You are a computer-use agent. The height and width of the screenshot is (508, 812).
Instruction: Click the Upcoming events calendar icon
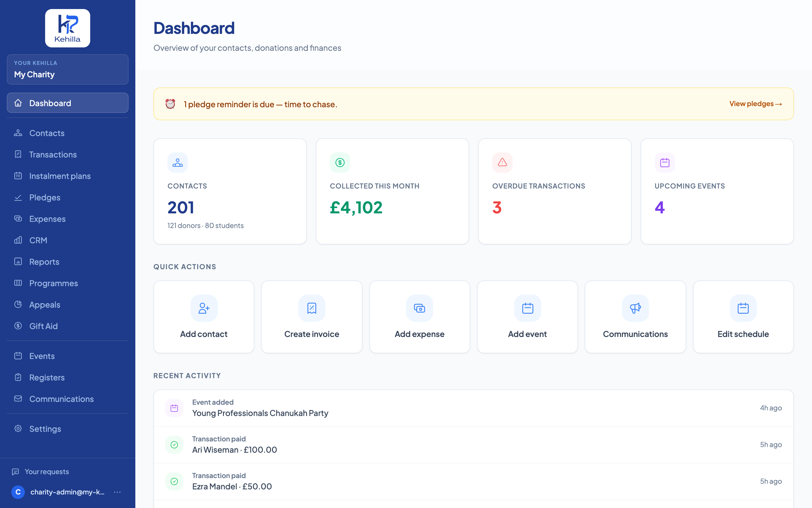[x=665, y=163]
